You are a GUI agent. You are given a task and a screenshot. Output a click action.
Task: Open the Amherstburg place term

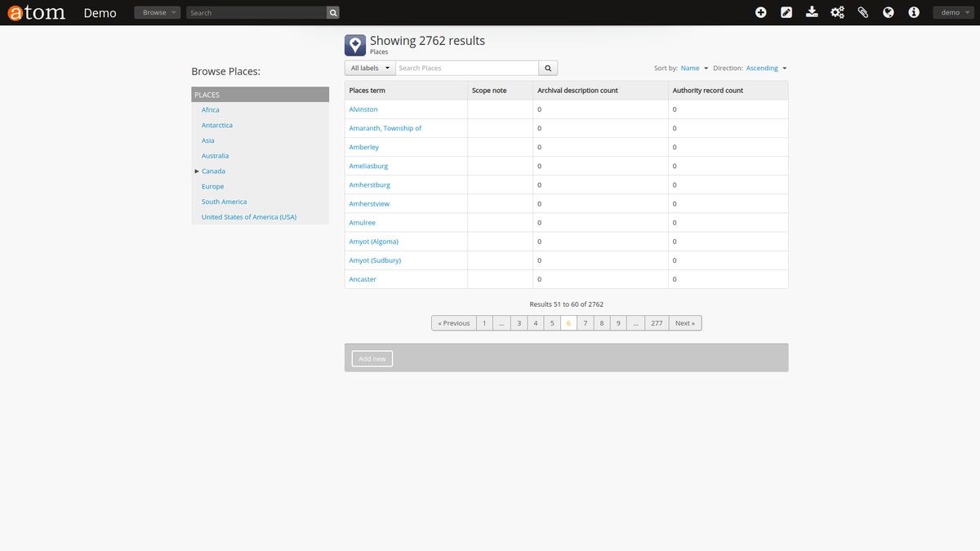click(369, 184)
